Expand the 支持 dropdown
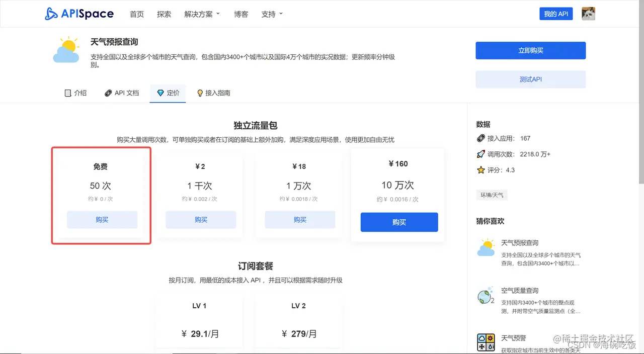This screenshot has width=644, height=354. click(x=269, y=14)
